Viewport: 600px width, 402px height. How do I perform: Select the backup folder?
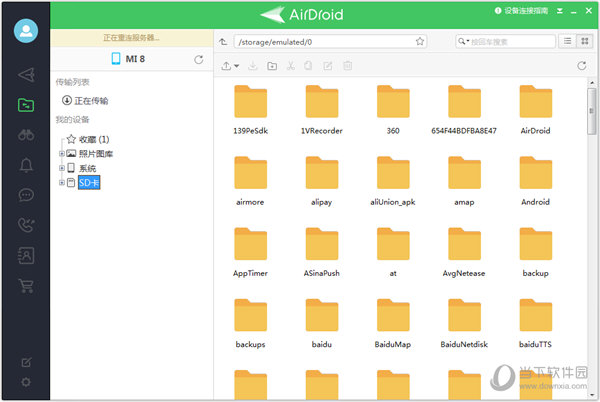(535, 252)
